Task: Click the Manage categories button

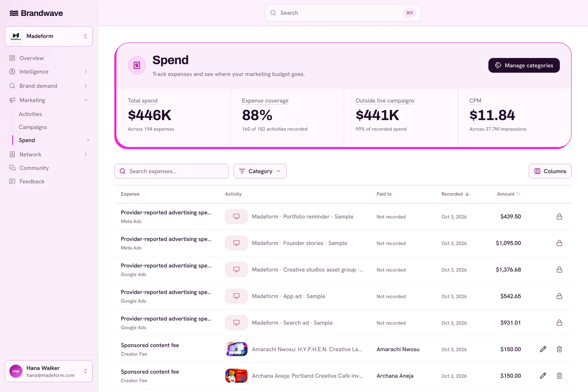Action: (x=524, y=65)
